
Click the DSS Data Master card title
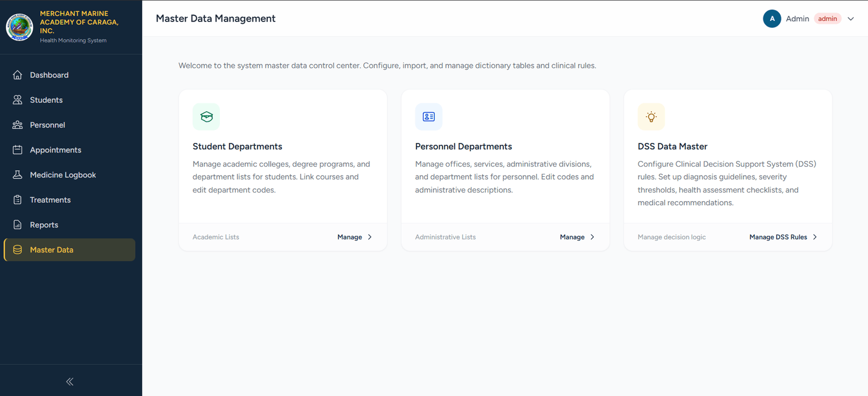[x=672, y=146]
